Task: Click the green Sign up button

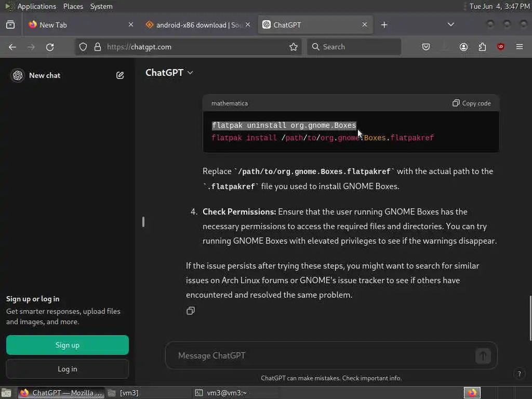Action: click(68, 345)
